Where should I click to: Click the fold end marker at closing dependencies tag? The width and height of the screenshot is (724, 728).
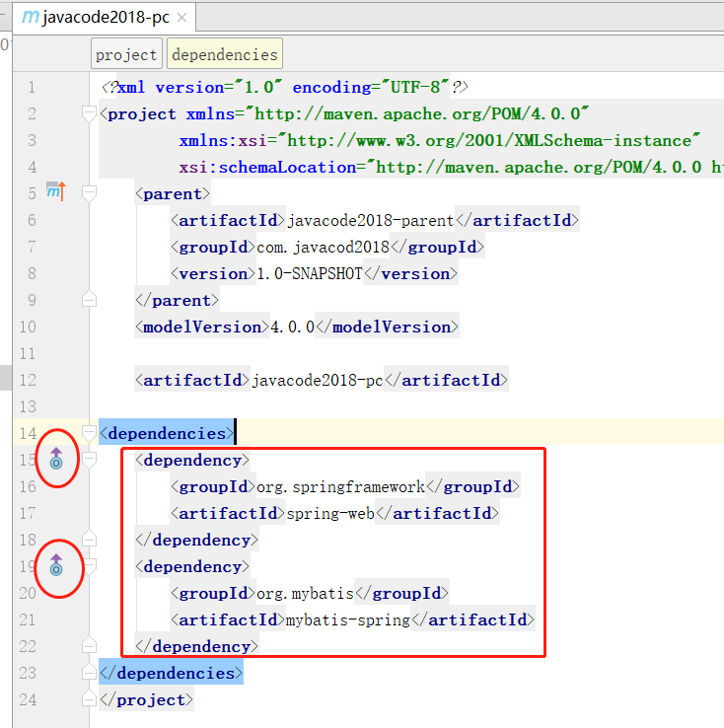90,672
